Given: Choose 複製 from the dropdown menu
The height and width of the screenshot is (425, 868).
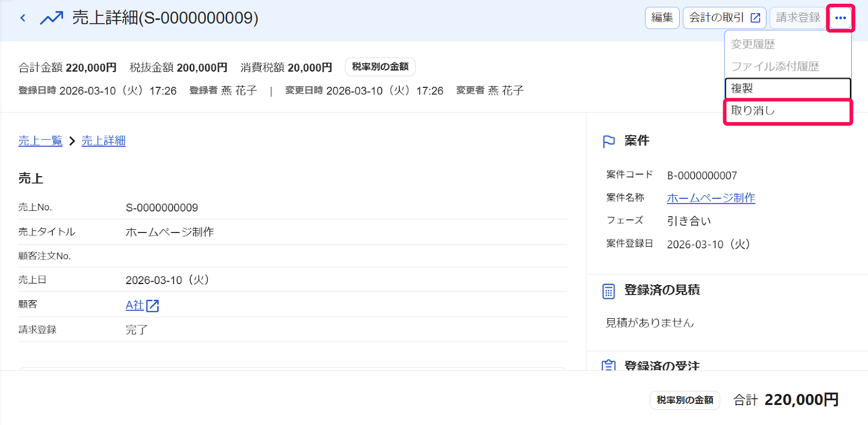Looking at the screenshot, I should tap(788, 88).
